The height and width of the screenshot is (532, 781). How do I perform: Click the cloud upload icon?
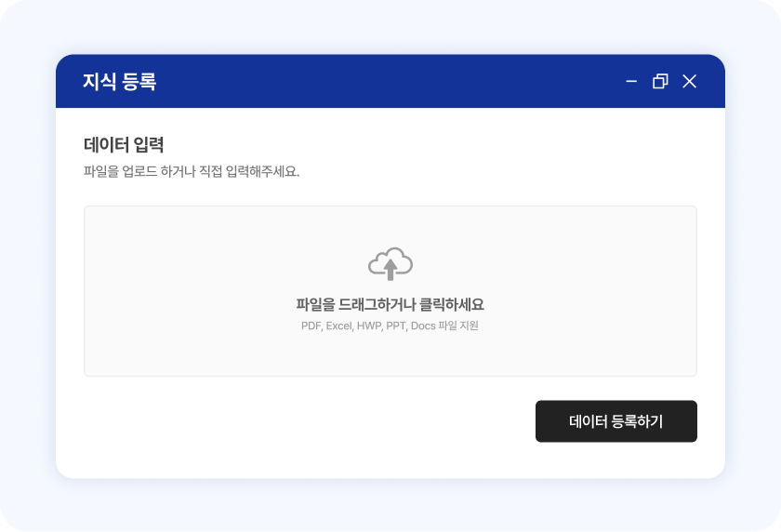390,263
